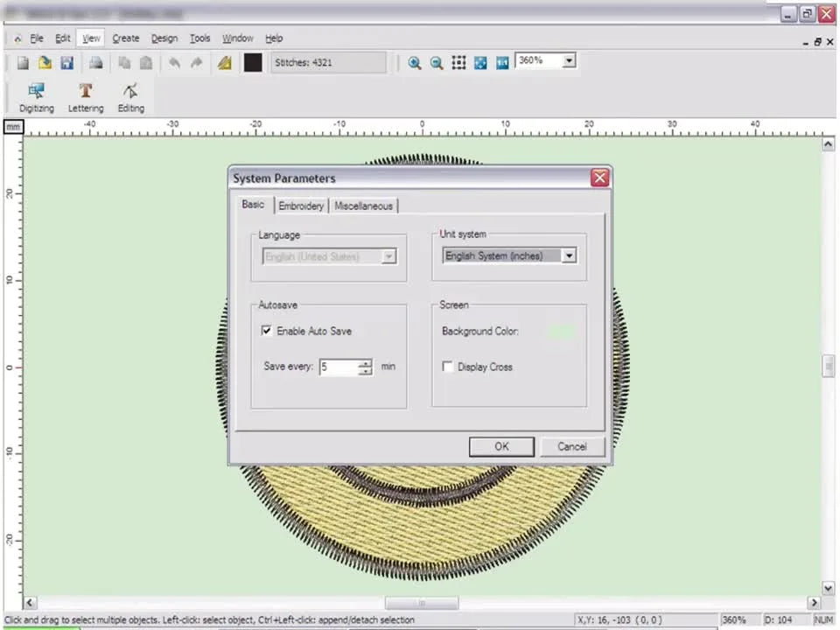Click the dotted-square zoom selection icon

pos(458,63)
